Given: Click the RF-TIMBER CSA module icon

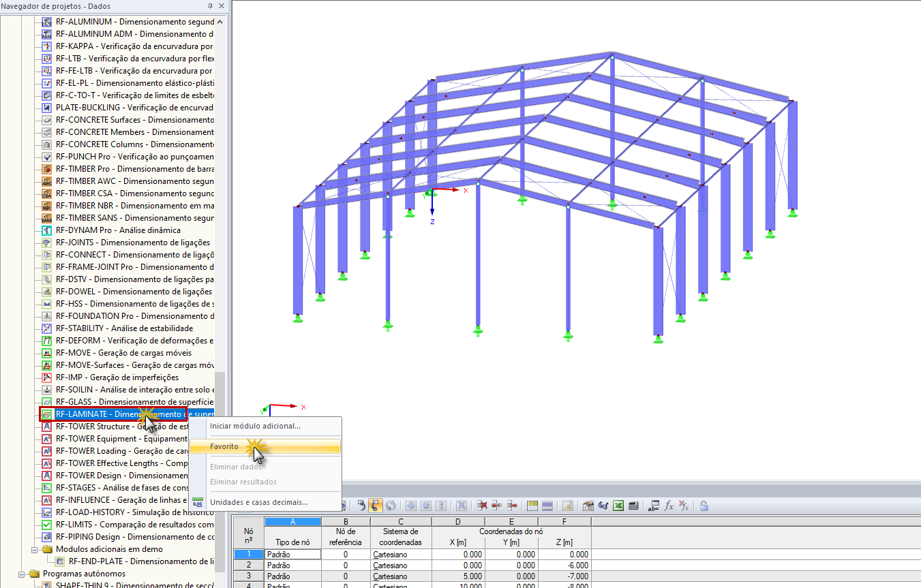Looking at the screenshot, I should tap(47, 194).
